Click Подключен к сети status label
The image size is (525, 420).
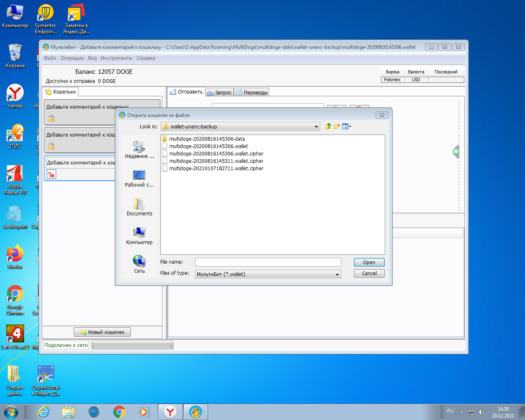pos(66,345)
